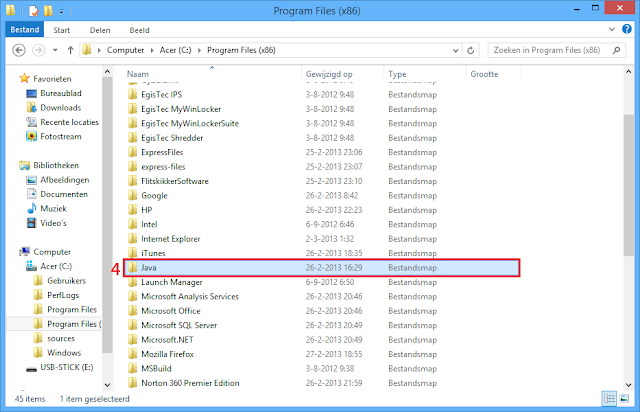Refresh the Program Files (x86) view
This screenshot has height=412, width=640.
pyautogui.click(x=471, y=50)
